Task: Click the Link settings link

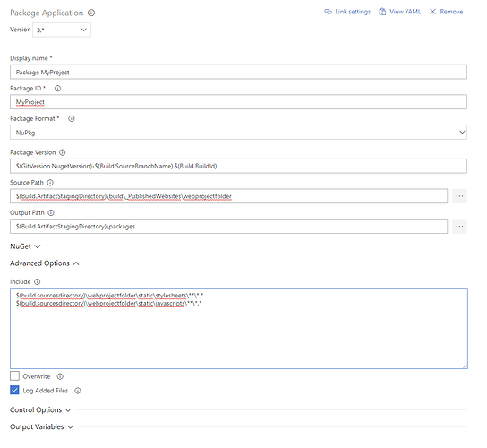Action: 347,12
